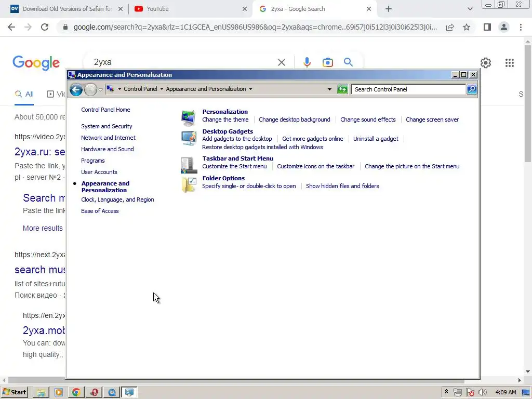
Task: Click the Desktop Gadgets icon
Action: tap(189, 138)
